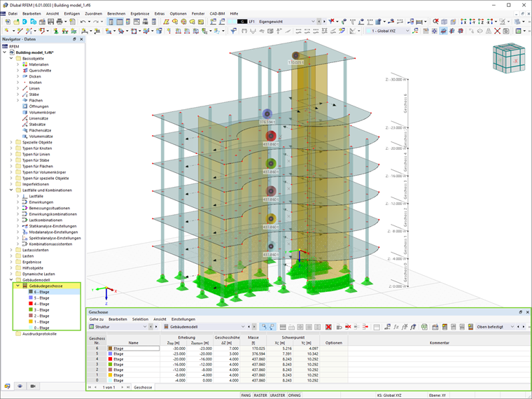Click the filter funnel icon on second toolbar
Screen dimensions: 532x399
[x=233, y=31]
